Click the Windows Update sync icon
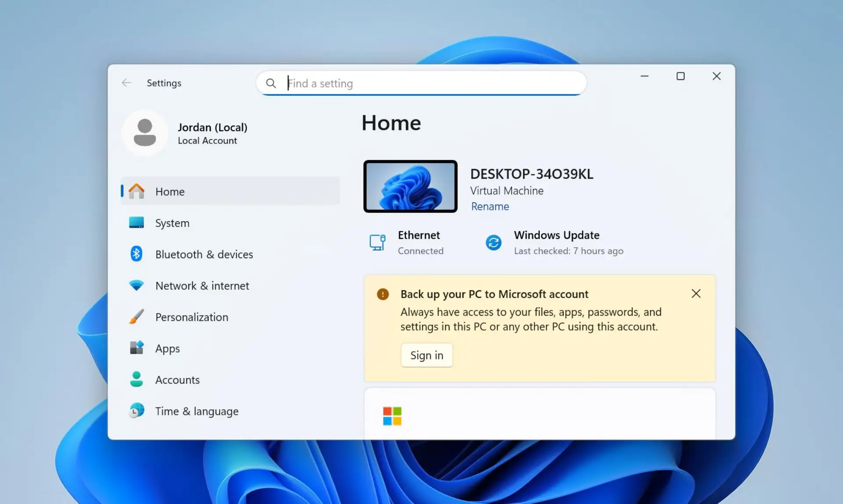Image resolution: width=843 pixels, height=504 pixels. pyautogui.click(x=494, y=242)
